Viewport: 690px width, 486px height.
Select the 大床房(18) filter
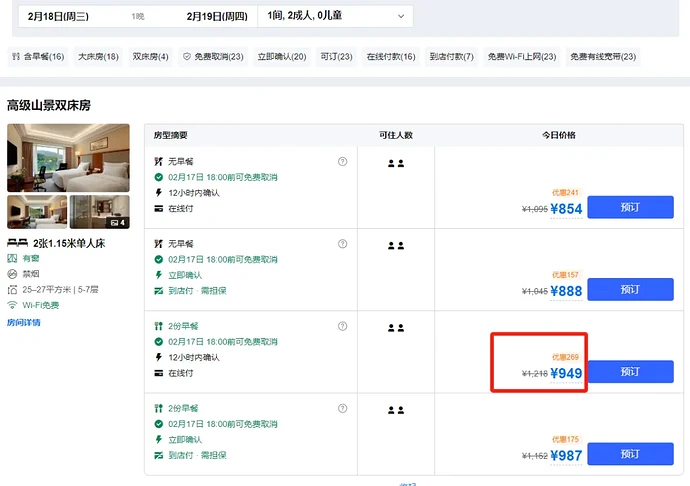click(98, 57)
